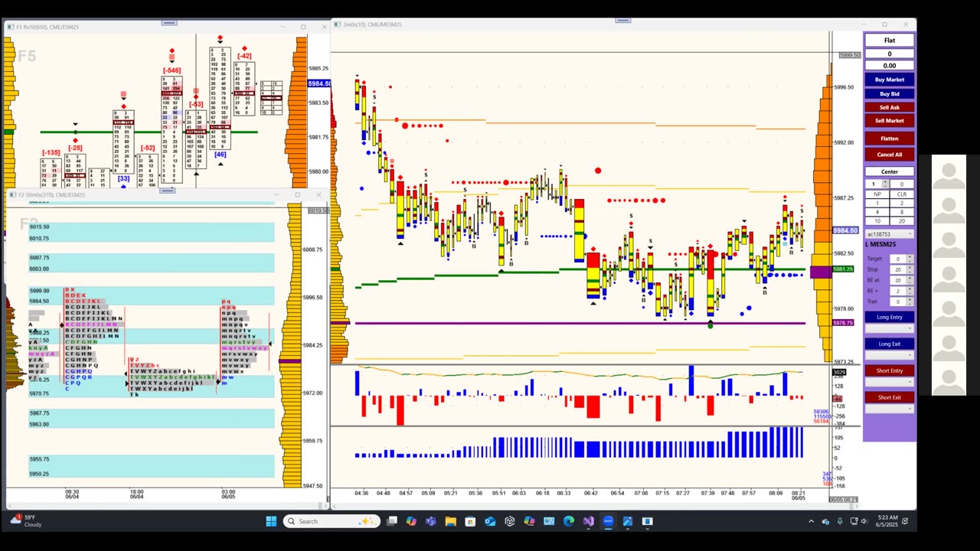Open dropdown below Long Exit
Image resolution: width=980 pixels, height=551 pixels.
coord(889,355)
